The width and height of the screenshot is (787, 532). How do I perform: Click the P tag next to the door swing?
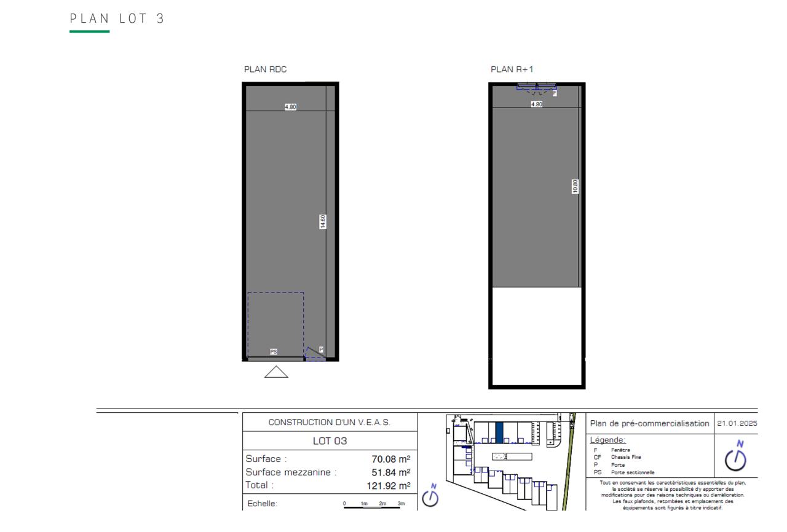coord(321,350)
